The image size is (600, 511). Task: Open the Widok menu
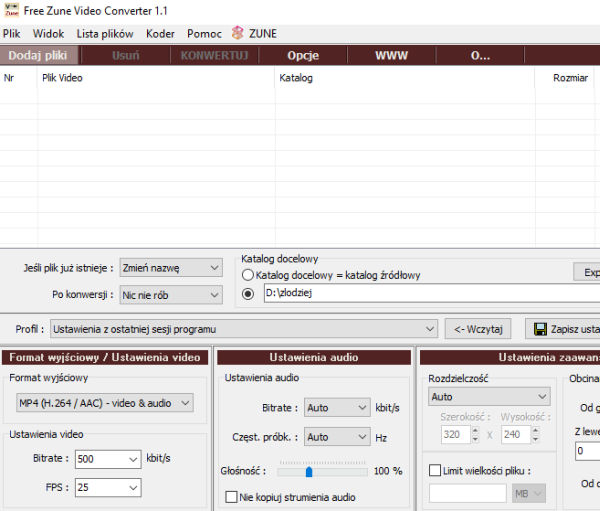[x=48, y=34]
